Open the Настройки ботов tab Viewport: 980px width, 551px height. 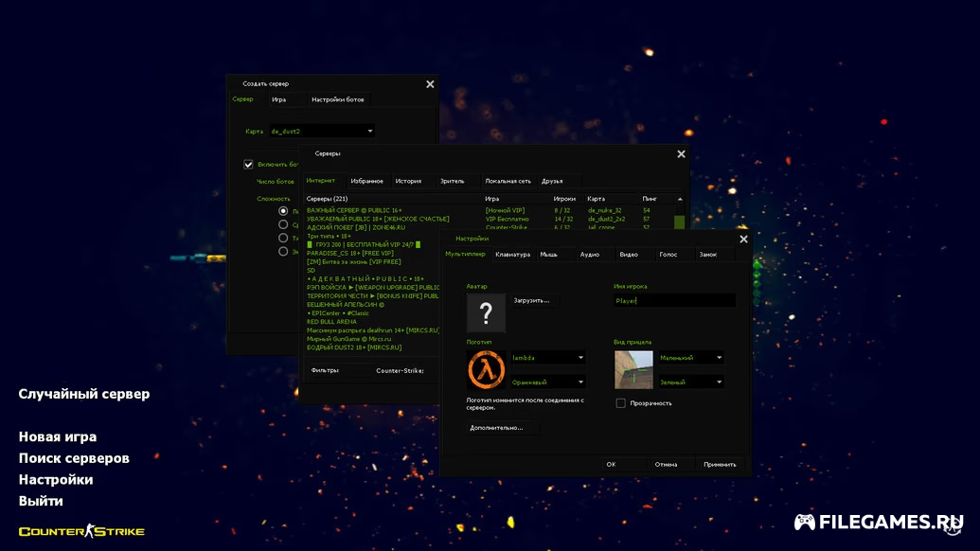[x=337, y=100]
